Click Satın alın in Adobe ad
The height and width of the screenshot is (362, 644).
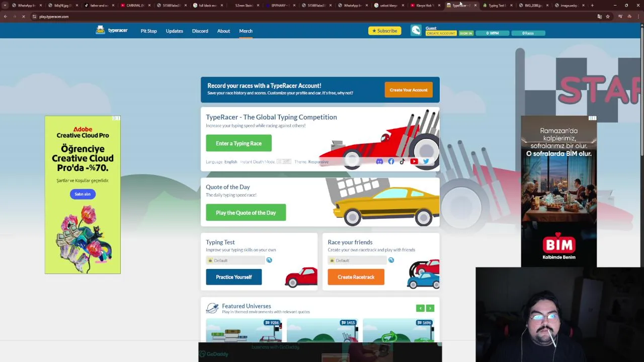pyautogui.click(x=83, y=194)
